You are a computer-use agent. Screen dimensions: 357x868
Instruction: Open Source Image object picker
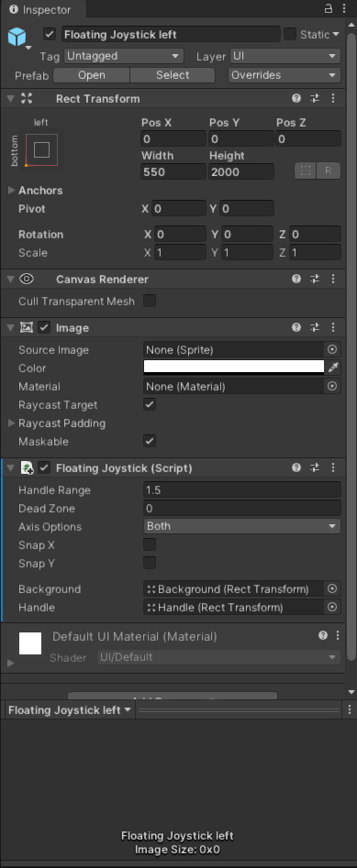pos(332,349)
